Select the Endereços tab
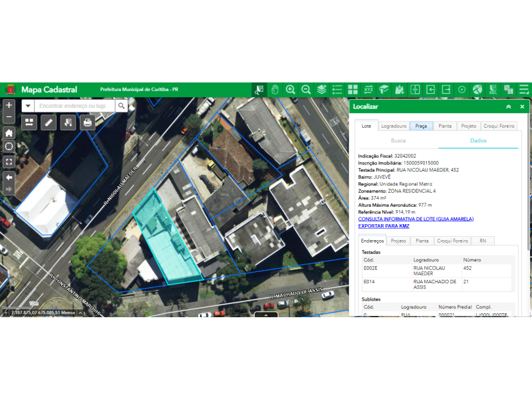The height and width of the screenshot is (399, 532). click(372, 241)
